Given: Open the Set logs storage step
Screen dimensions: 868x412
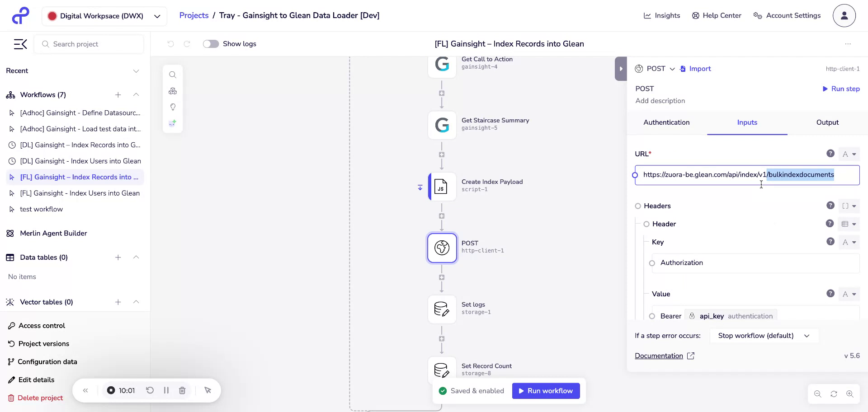Looking at the screenshot, I should [442, 309].
